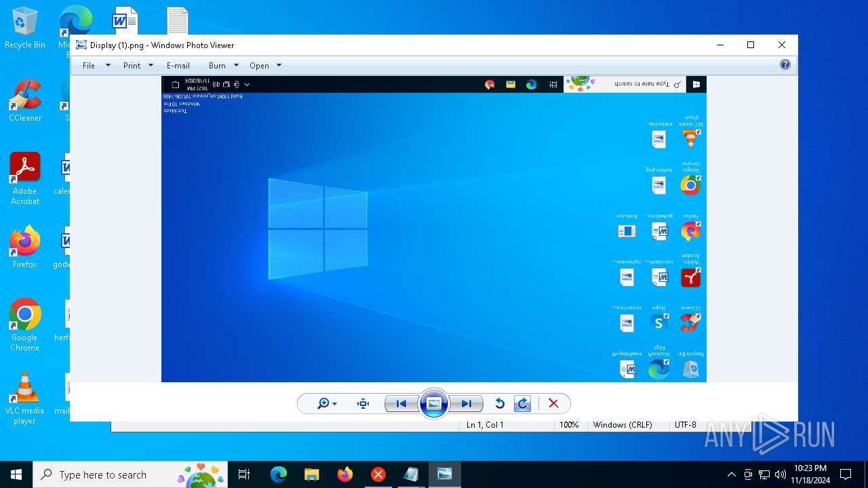Open the Google Chrome desktop shortcut

25,325
